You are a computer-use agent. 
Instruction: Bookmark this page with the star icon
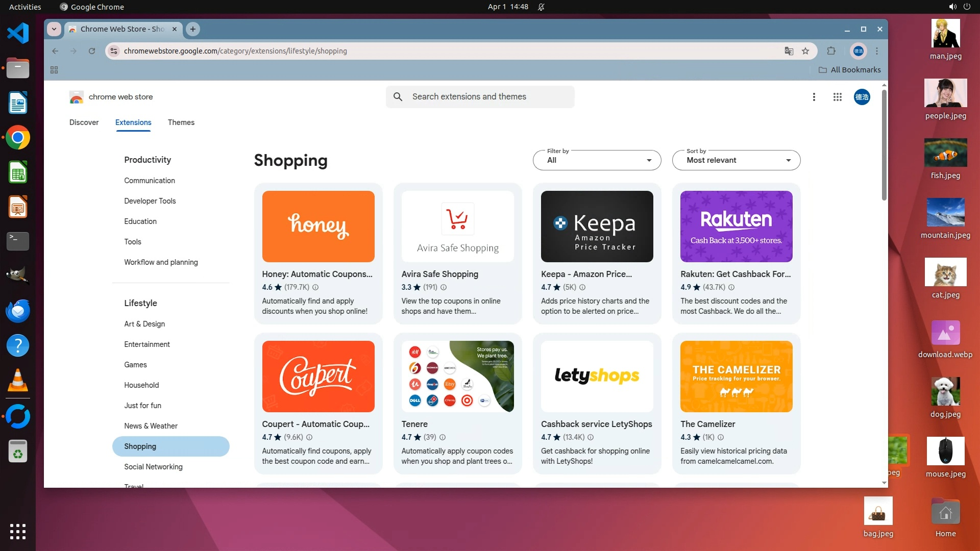tap(805, 51)
